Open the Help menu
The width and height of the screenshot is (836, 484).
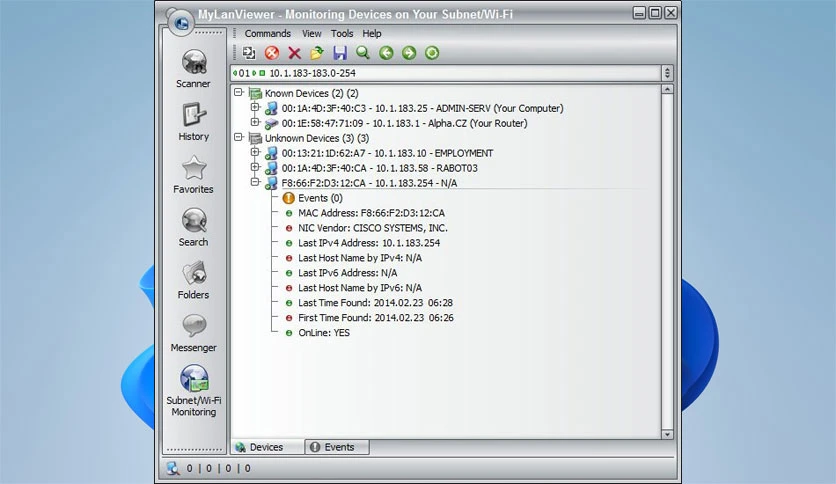pyautogui.click(x=372, y=34)
